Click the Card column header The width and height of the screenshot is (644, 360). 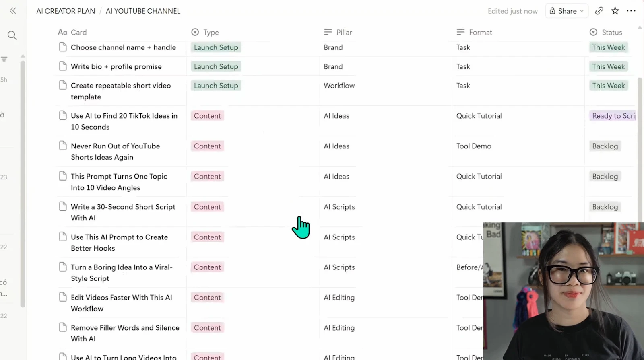72,32
